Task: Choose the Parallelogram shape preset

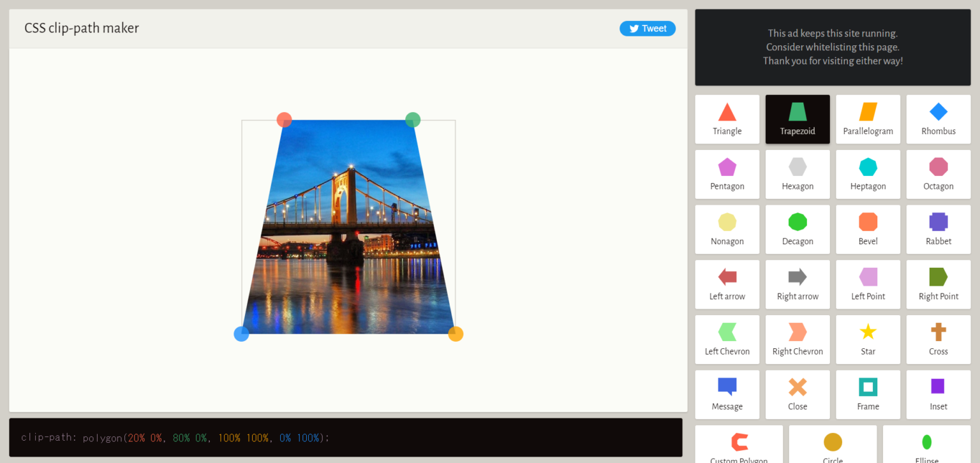Action: [868, 119]
